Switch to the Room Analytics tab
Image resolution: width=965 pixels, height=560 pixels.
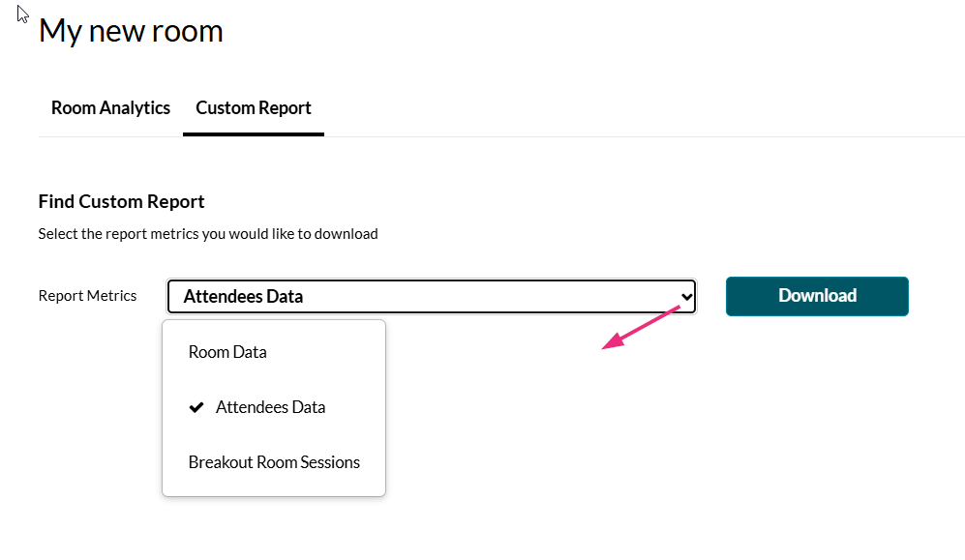pyautogui.click(x=110, y=108)
